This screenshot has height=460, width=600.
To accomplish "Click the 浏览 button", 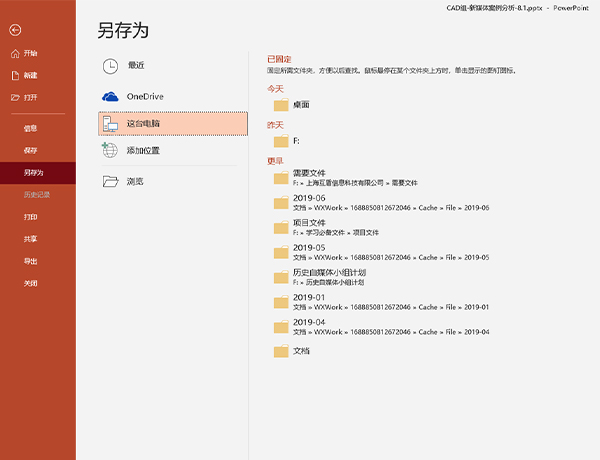I will pos(173,181).
